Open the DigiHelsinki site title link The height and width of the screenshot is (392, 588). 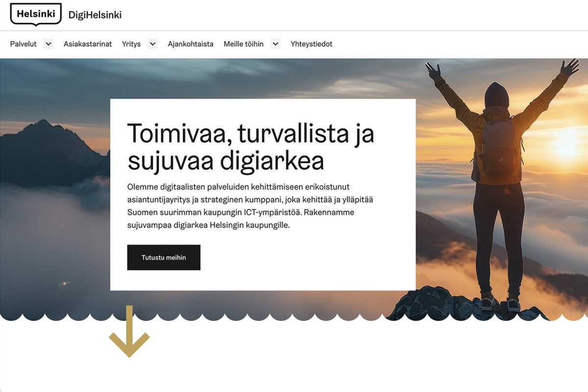[x=95, y=15]
